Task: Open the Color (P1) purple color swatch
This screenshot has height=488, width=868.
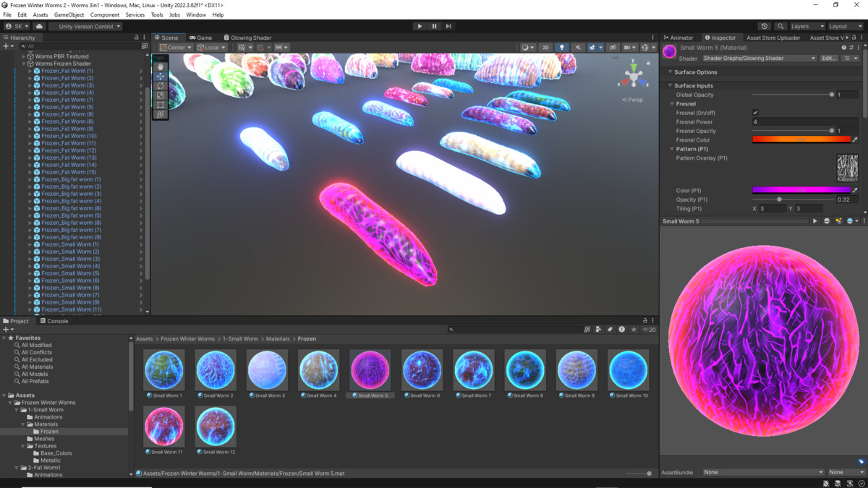Action: (801, 190)
